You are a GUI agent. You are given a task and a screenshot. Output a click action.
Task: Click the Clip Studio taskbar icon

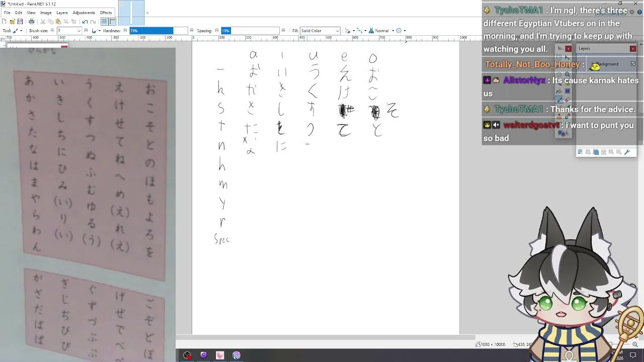click(204, 355)
